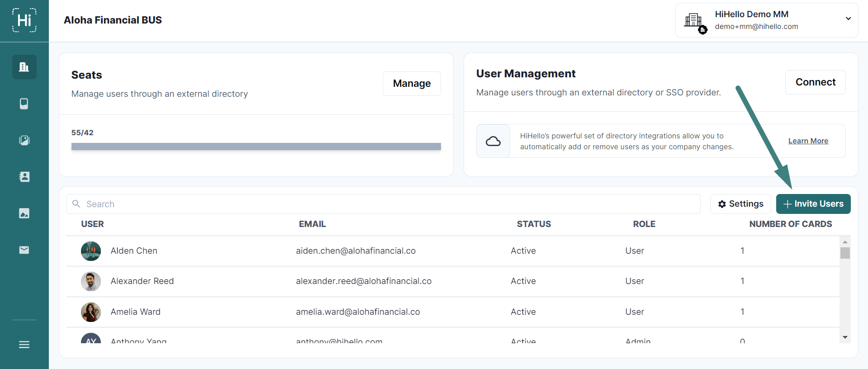
Task: Click the 55/42 seats count
Action: point(82,132)
